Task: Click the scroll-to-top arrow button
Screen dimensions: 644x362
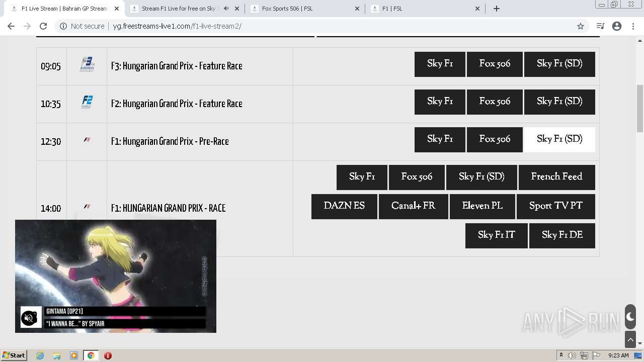Action: (630, 339)
